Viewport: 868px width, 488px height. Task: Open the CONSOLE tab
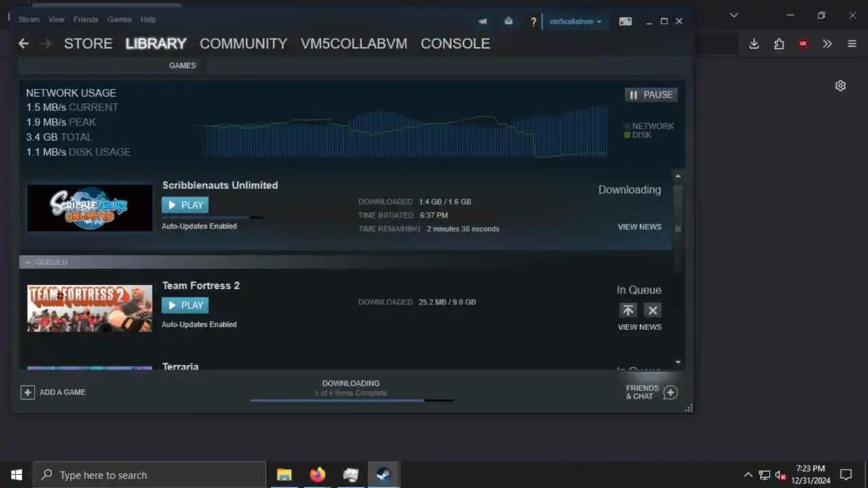click(x=455, y=43)
